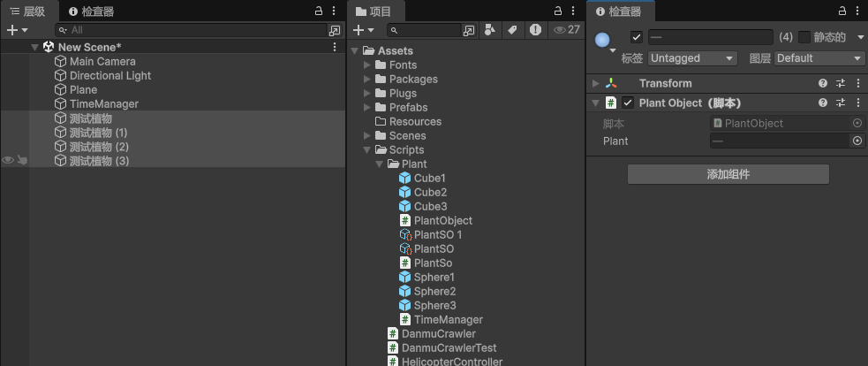The width and height of the screenshot is (868, 366).
Task: Select PlantSO 1 scriptable object asset
Action: click(431, 234)
